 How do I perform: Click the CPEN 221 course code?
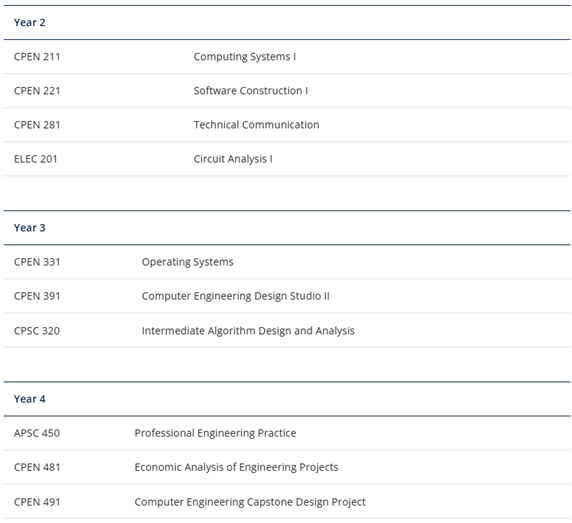pyautogui.click(x=37, y=91)
